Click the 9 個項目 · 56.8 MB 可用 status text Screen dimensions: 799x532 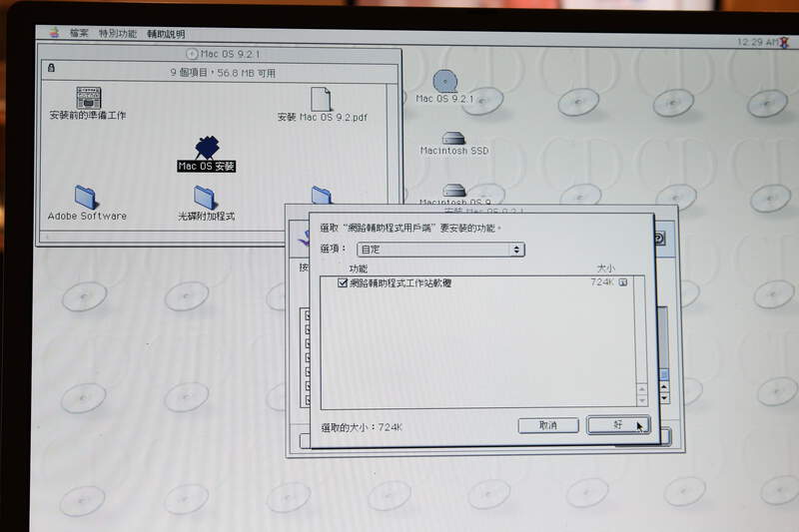[223, 73]
